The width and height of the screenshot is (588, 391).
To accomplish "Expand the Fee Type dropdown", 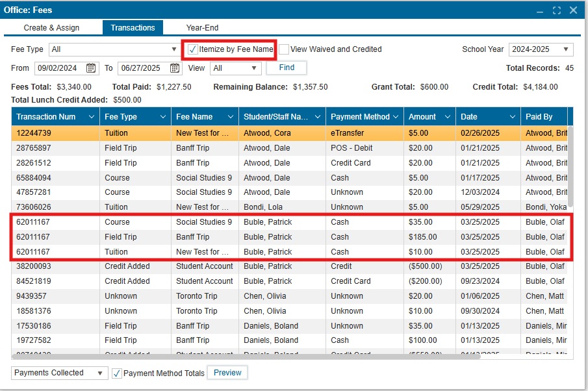I will pos(173,49).
